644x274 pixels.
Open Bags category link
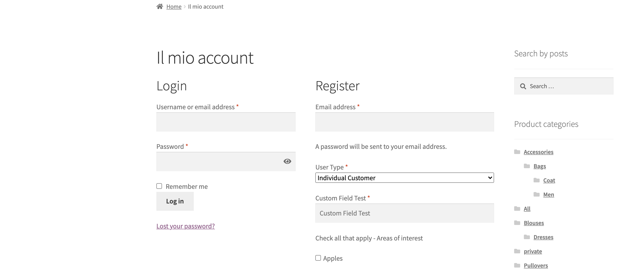point(540,166)
